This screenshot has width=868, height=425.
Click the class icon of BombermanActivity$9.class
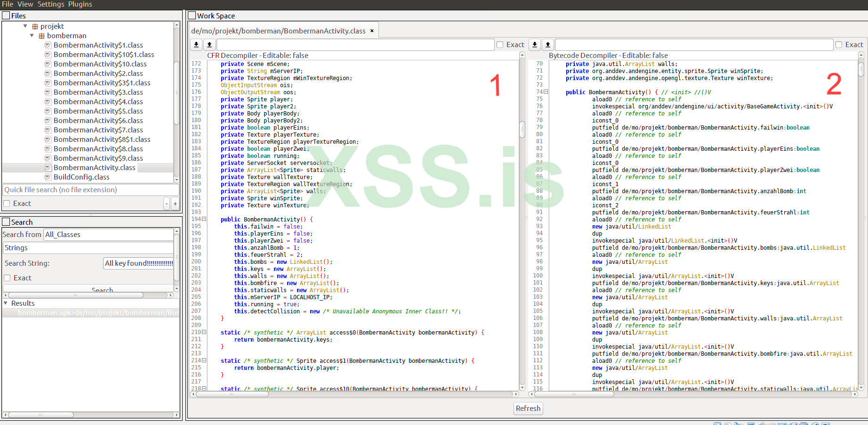point(48,158)
